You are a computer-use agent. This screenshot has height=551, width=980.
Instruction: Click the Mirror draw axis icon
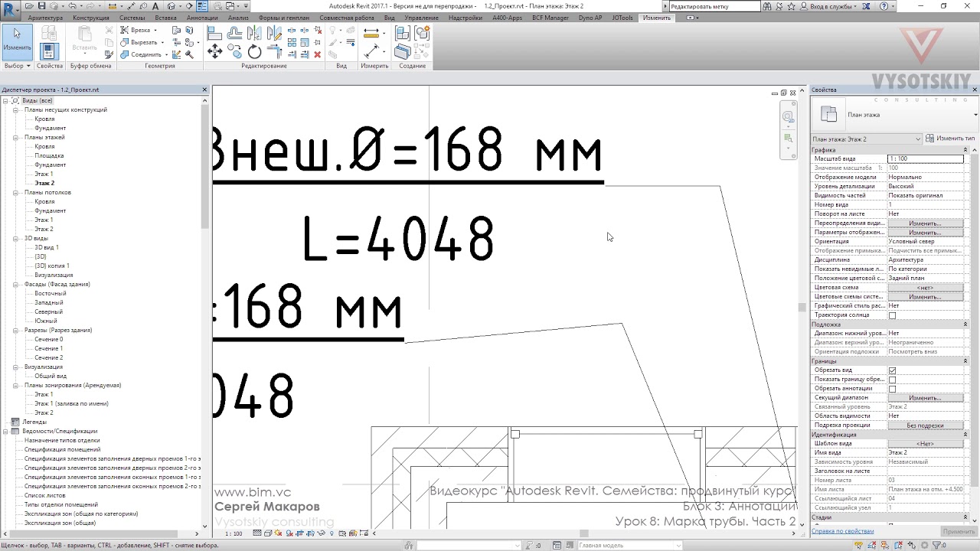pos(274,33)
